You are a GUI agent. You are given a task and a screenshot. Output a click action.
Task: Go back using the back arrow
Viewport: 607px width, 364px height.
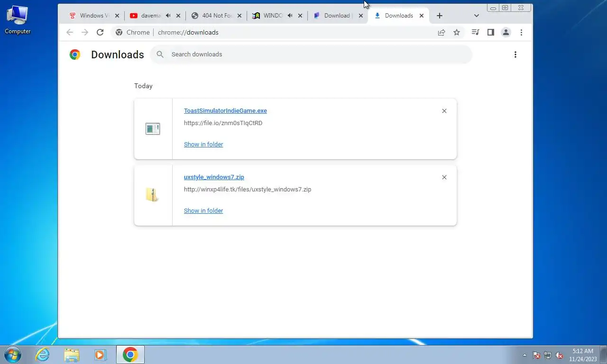pyautogui.click(x=70, y=32)
